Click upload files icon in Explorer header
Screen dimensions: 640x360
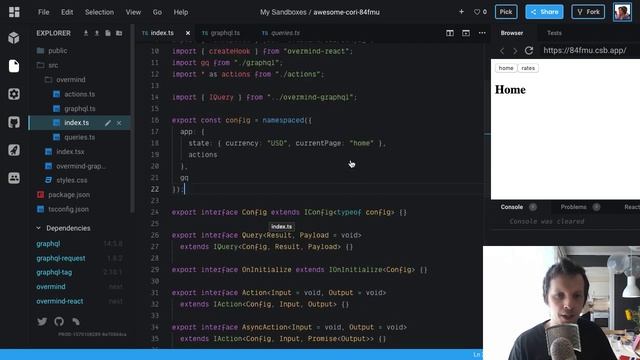pyautogui.click(x=97, y=33)
